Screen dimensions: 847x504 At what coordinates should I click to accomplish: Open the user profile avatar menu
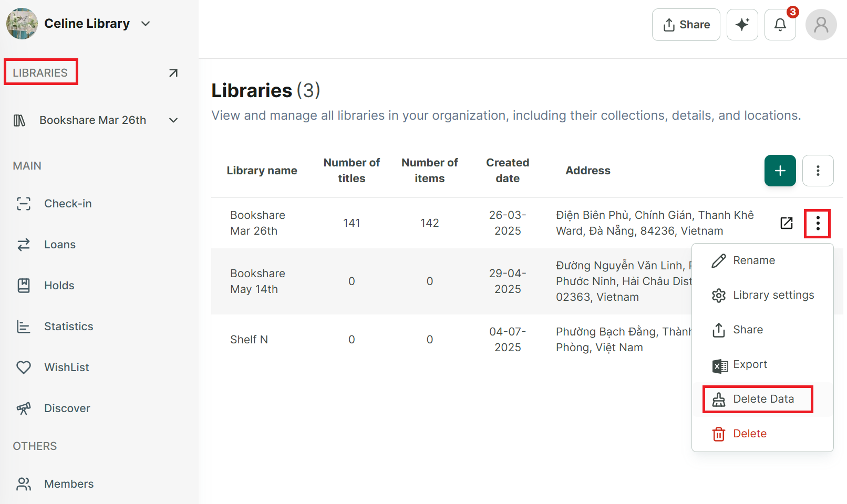pyautogui.click(x=821, y=25)
